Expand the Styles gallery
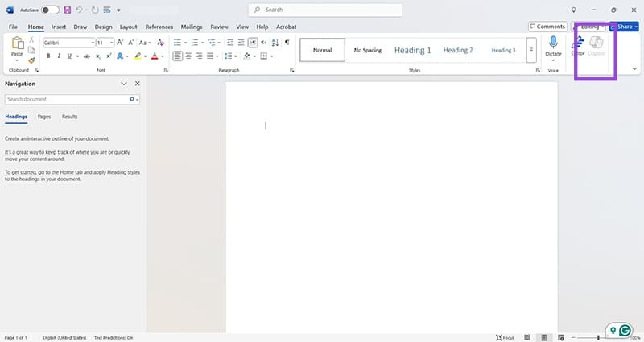644x342 pixels. (x=530, y=50)
